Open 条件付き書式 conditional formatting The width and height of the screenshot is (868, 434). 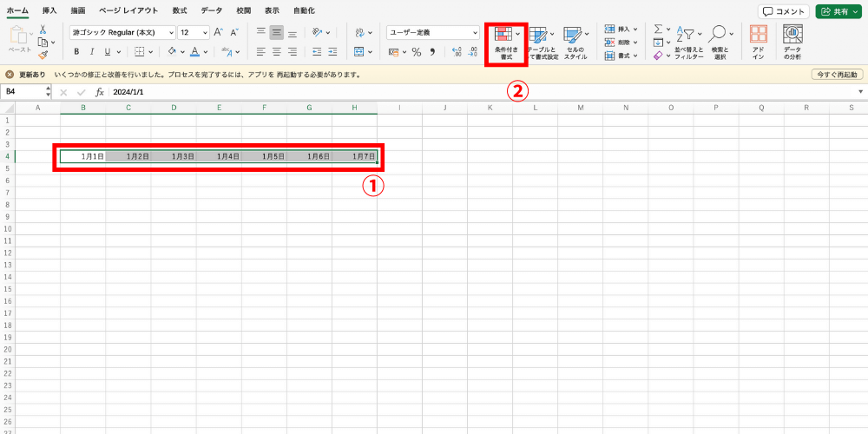click(x=506, y=43)
